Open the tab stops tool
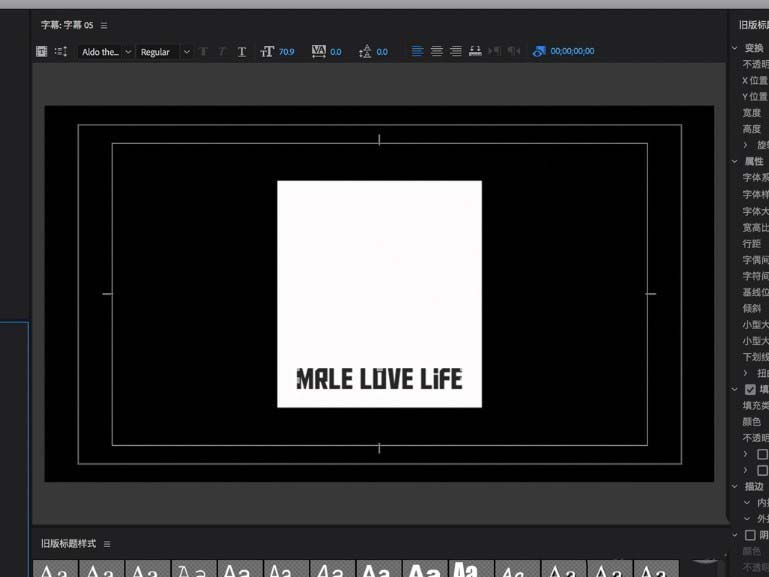This screenshot has height=577, width=769. pos(475,51)
